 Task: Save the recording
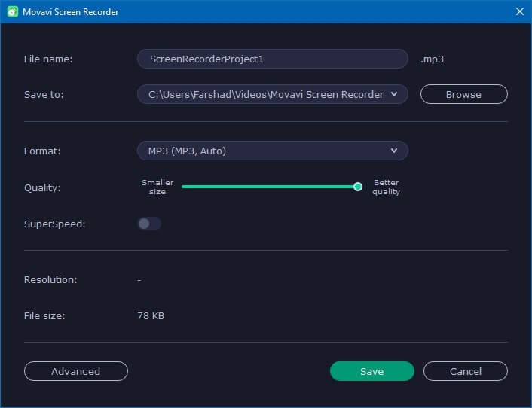pos(371,371)
